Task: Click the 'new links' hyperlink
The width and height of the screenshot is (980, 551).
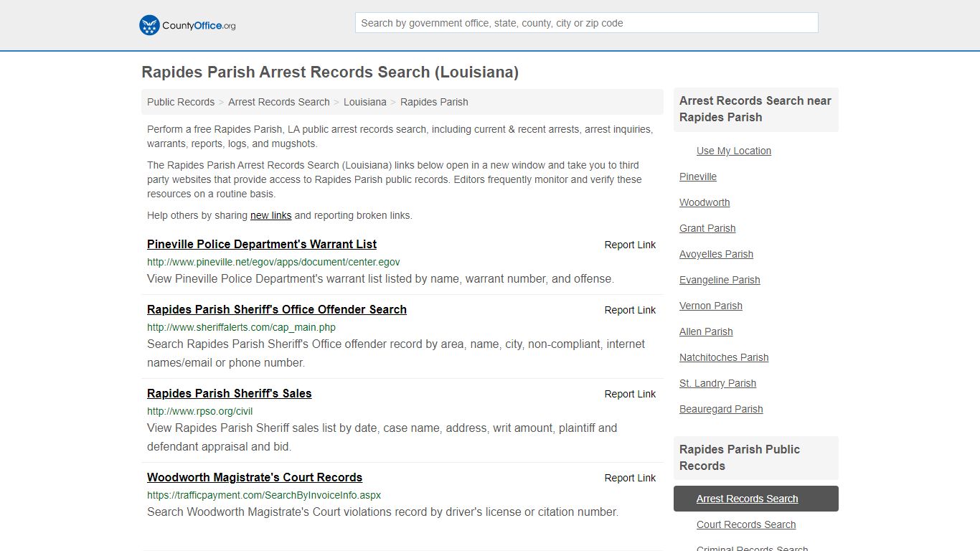Action: 270,215
